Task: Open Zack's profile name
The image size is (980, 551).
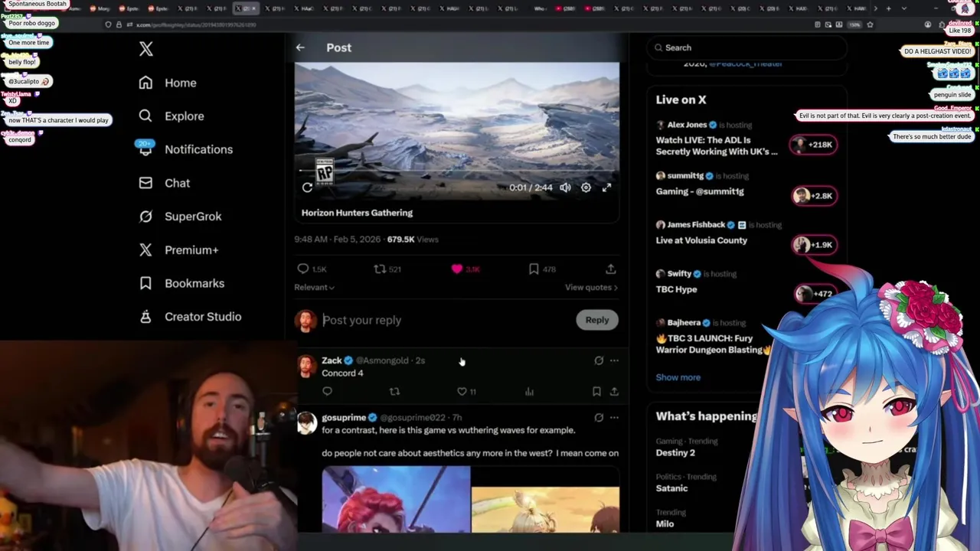Action: coord(332,360)
